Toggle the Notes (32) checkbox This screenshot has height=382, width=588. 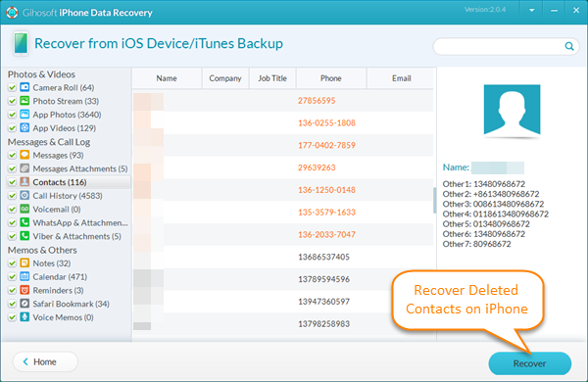(x=12, y=263)
